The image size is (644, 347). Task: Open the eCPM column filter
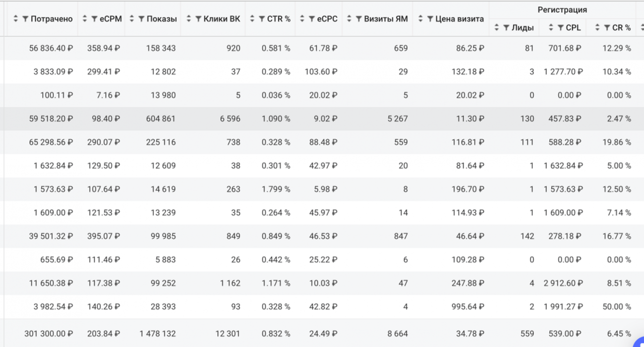94,19
